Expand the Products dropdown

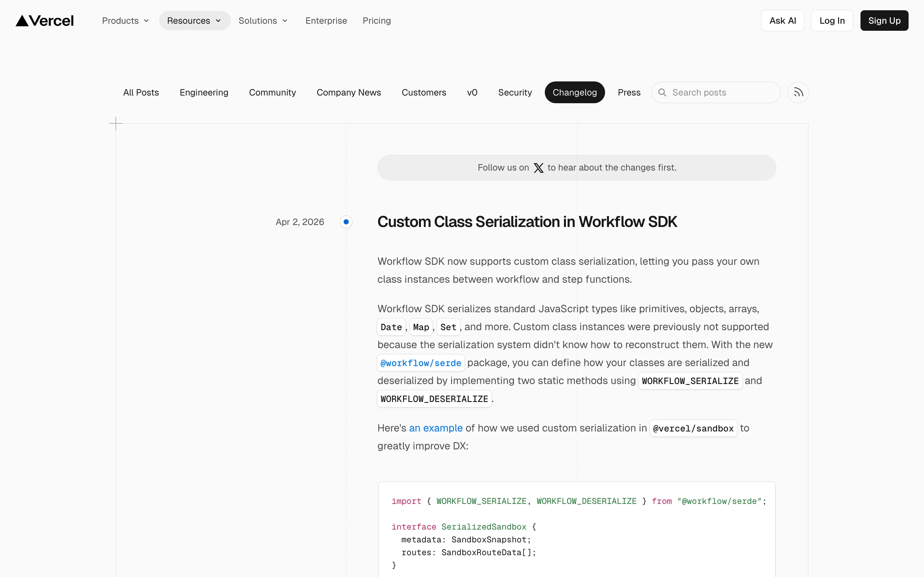coord(125,21)
